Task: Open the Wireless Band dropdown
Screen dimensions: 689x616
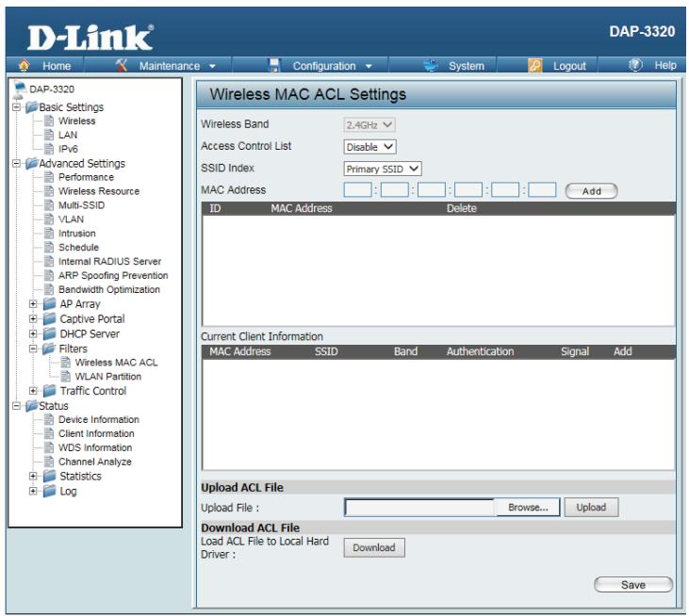Action: (369, 124)
